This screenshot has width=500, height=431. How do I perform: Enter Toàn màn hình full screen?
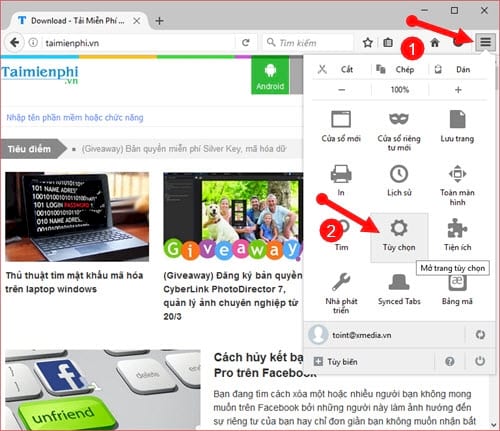point(457,185)
